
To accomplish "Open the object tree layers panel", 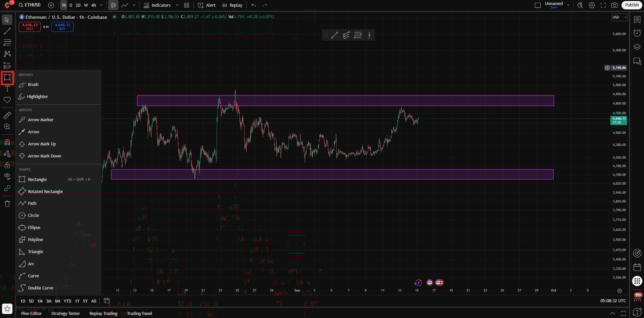I will click(637, 47).
